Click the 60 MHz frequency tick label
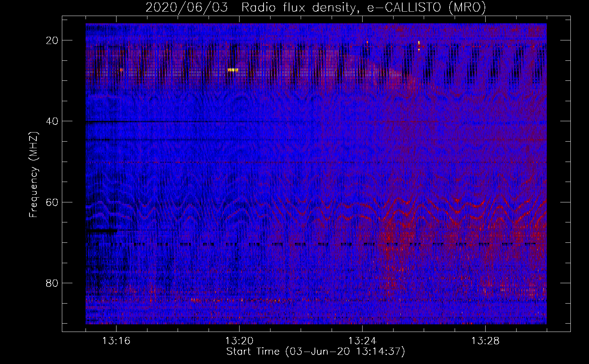 [52, 202]
